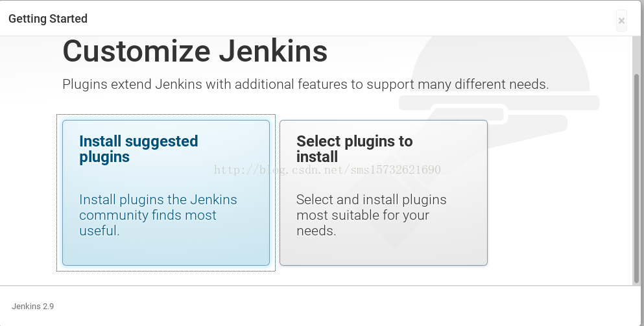This screenshot has width=644, height=326.
Task: Click the word "needs." in gray card
Action: point(316,231)
